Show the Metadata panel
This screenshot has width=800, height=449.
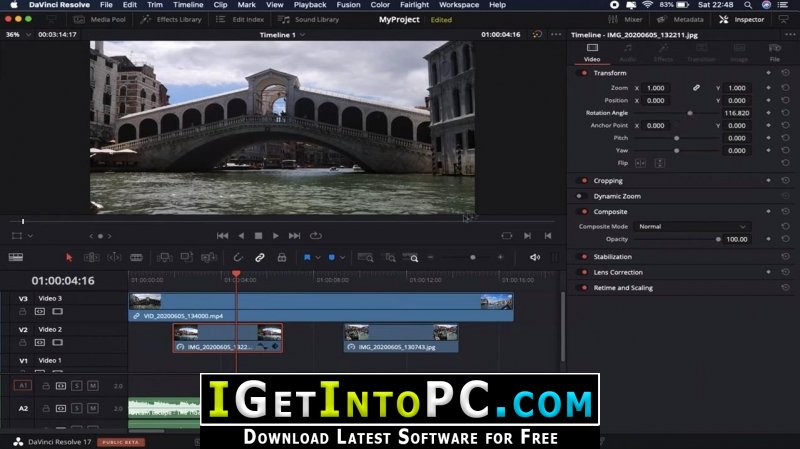point(680,19)
